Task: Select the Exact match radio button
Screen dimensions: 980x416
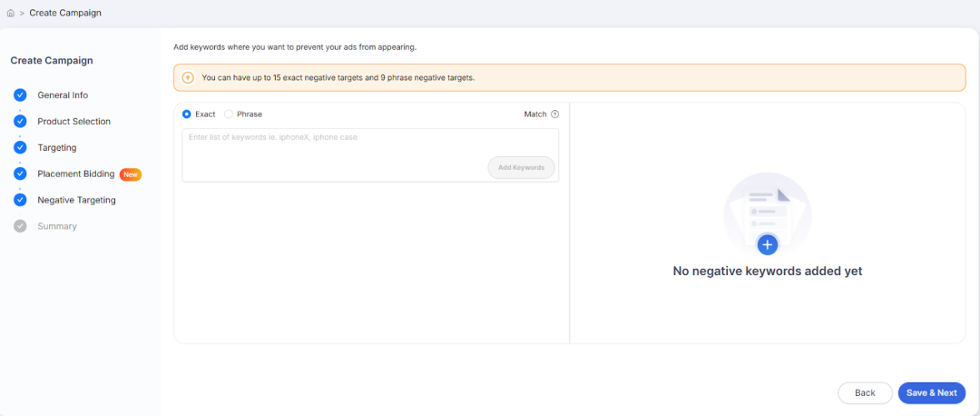Action: click(x=186, y=114)
